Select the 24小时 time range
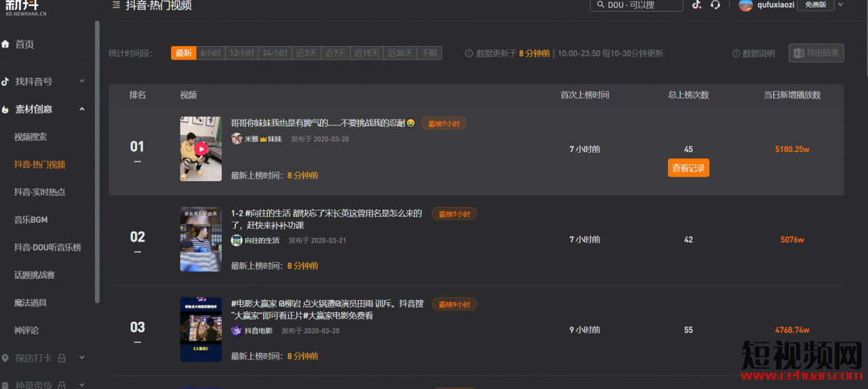Screen dimensions: 868x389 pos(275,53)
